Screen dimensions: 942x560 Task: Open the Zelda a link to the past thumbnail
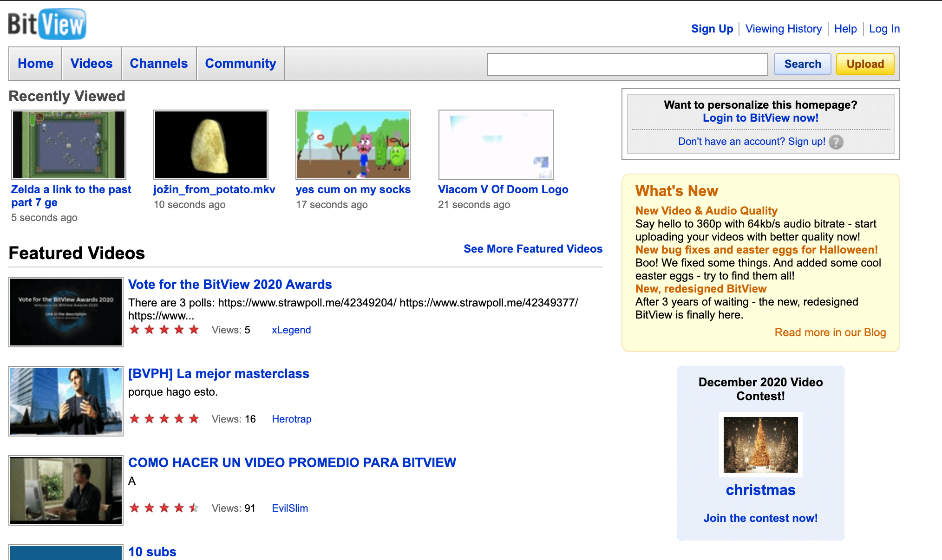point(68,144)
